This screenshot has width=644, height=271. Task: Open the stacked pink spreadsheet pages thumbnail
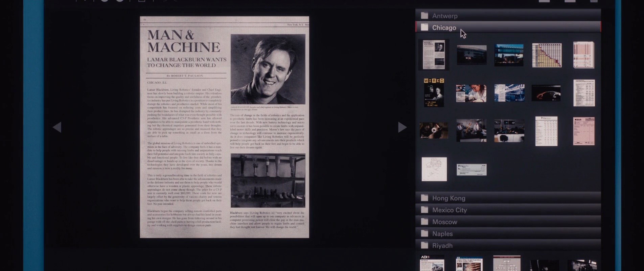[584, 55]
